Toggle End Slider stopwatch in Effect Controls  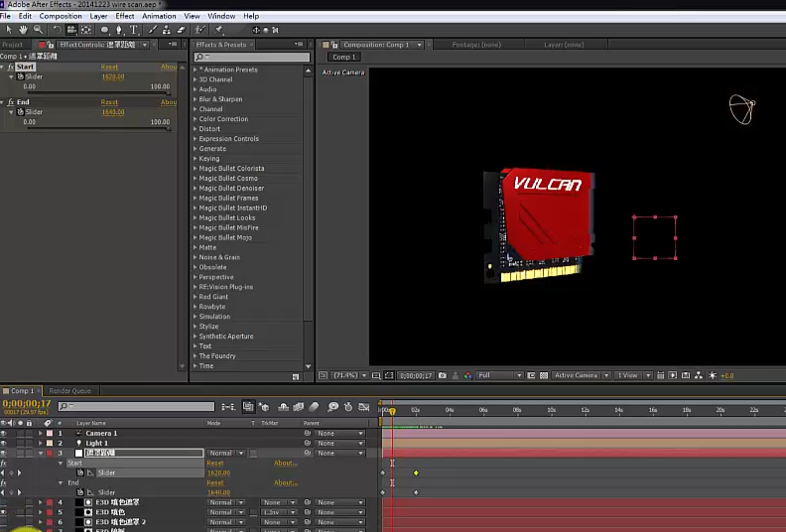click(21, 112)
